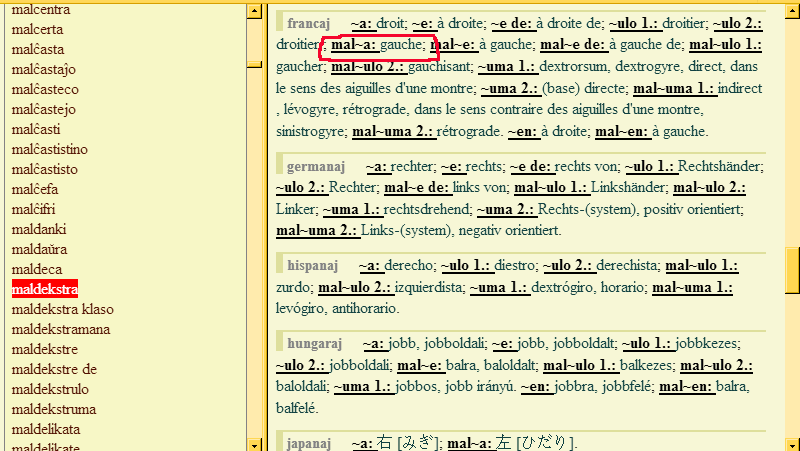Pick maldanki from the word list
Viewport: 800px width, 451px height.
point(39,229)
